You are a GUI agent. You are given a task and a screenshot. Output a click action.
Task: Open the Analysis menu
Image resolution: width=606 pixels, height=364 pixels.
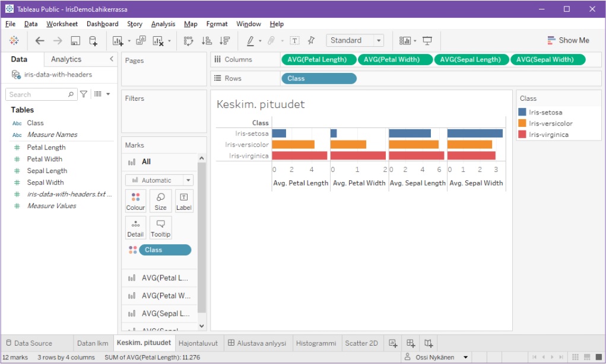(163, 24)
